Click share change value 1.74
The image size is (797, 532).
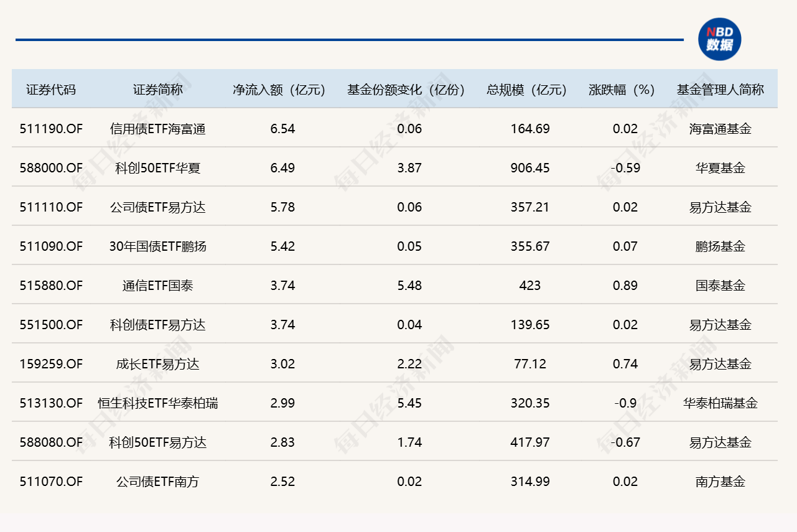pos(409,442)
